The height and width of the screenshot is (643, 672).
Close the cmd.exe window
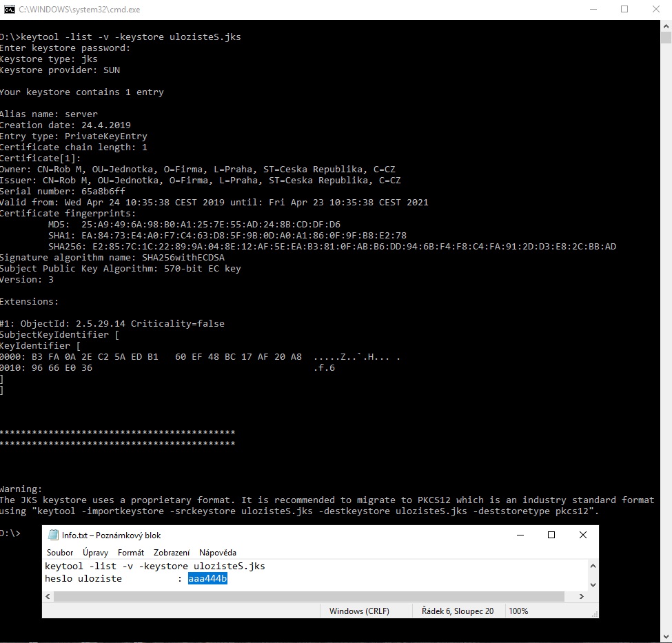(655, 10)
